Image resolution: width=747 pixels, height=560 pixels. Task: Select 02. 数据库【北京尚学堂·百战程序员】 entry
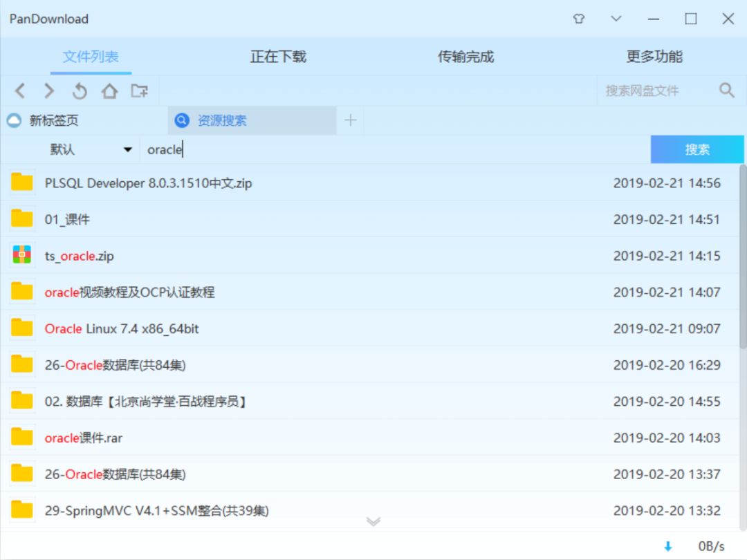point(145,402)
